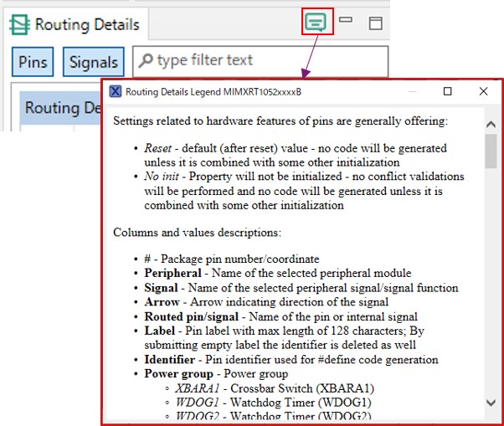
Task: Click the search magnifier in filter field
Action: click(x=146, y=60)
